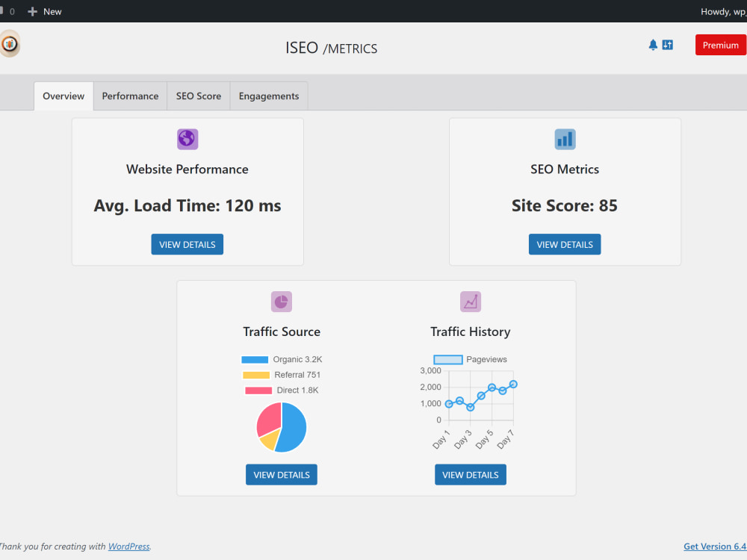
Task: View details for Traffic Source
Action: point(281,475)
